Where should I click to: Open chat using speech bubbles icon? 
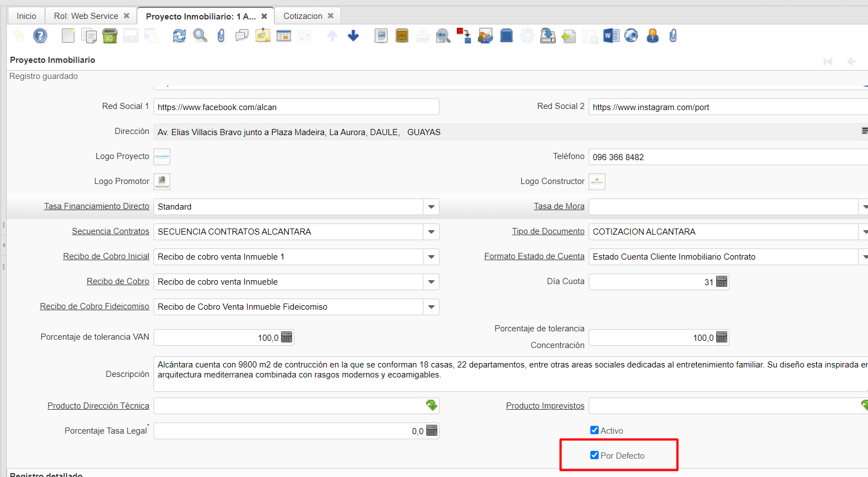click(x=241, y=36)
